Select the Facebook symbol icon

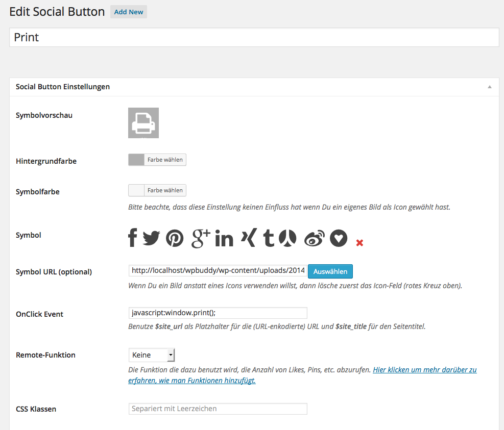coord(133,238)
